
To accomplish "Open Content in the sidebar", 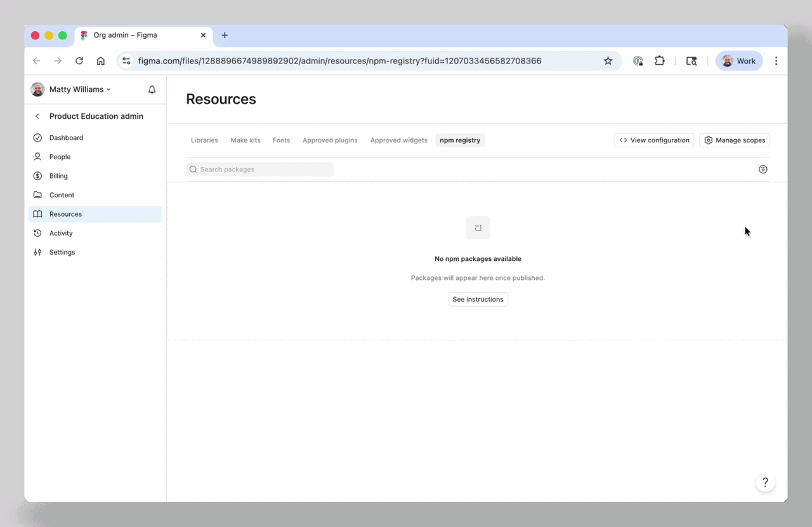I will coord(95,195).
